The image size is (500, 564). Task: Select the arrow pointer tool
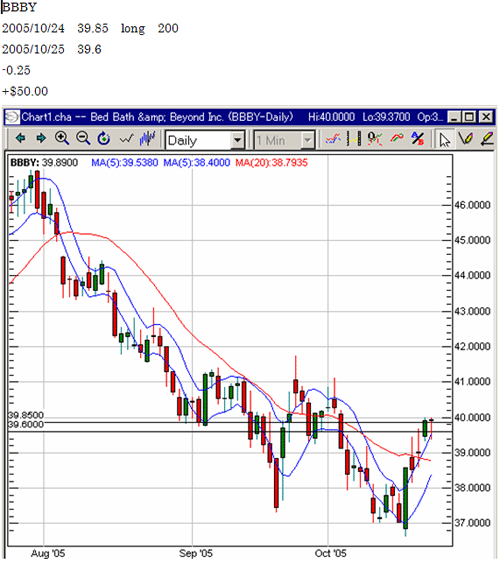(x=445, y=140)
